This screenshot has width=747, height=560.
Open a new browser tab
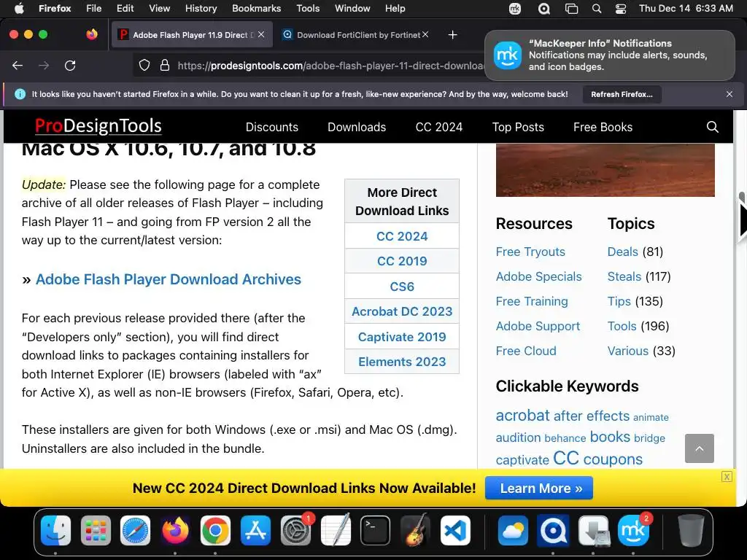click(x=452, y=35)
